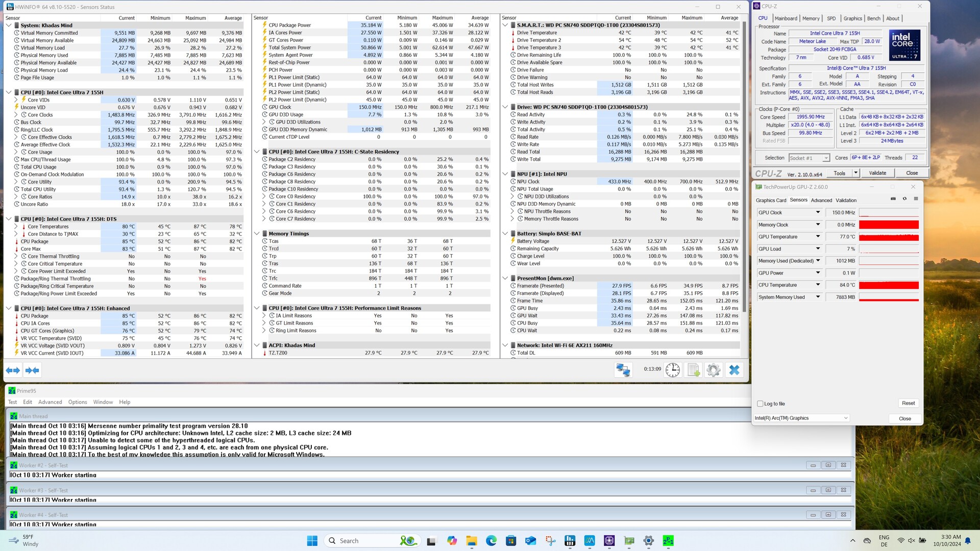Screen dimensions: 980x551
Task: Open Prime95 Test menu
Action: coord(12,402)
